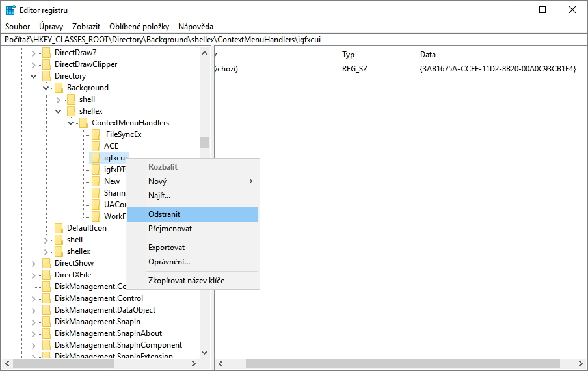Expand the shell node under Background

click(58, 100)
